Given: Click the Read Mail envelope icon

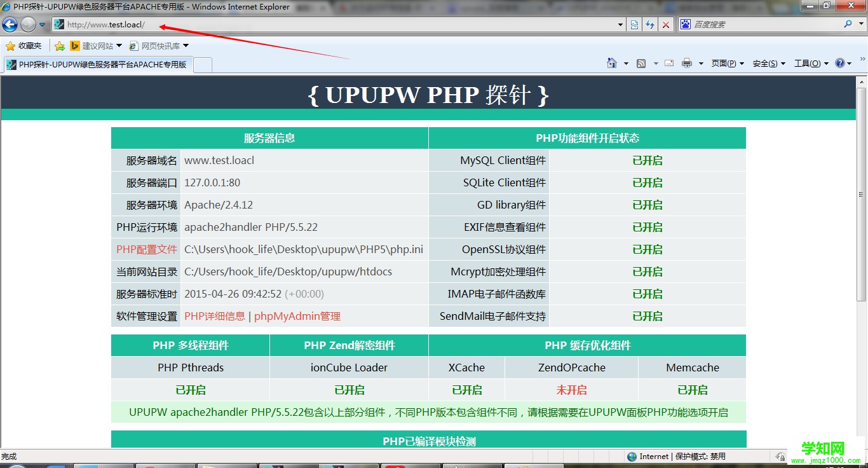Looking at the screenshot, I should (x=669, y=63).
